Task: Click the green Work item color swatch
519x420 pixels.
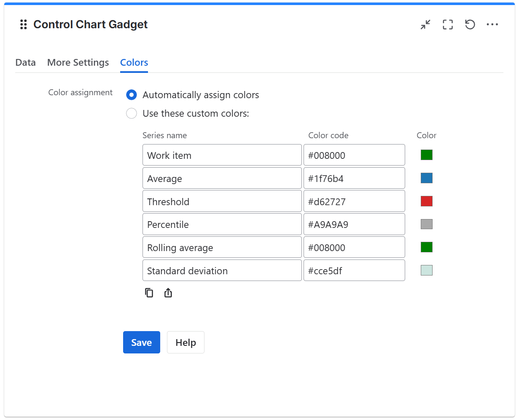Action: tap(426, 155)
